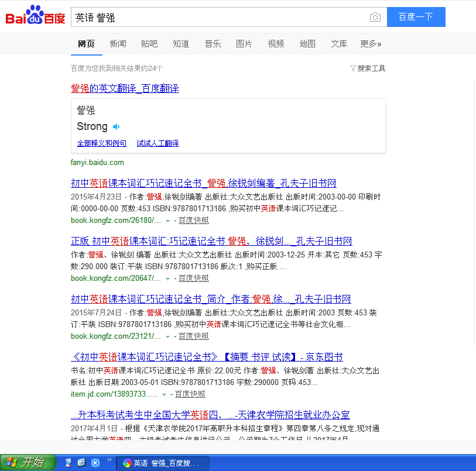Expand dropdown arrow beside book.kongfz.com/26180 result
476x471 pixels.
point(167,221)
